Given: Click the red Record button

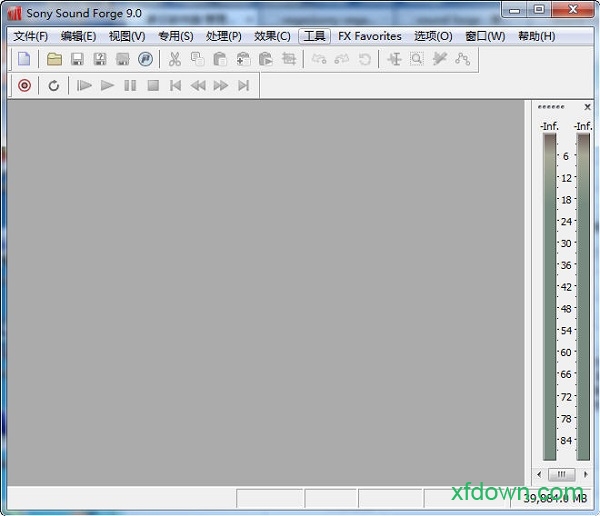Looking at the screenshot, I should pyautogui.click(x=24, y=85).
